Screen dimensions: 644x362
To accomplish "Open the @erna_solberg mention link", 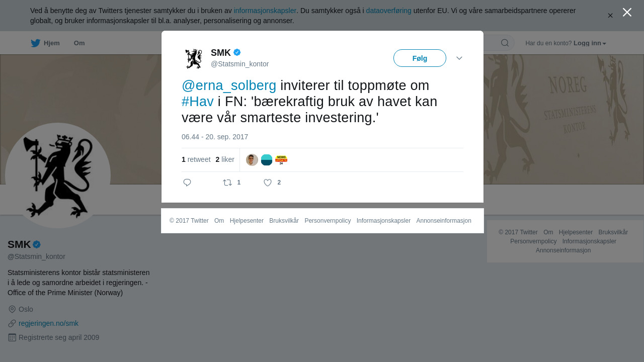I will [x=229, y=85].
